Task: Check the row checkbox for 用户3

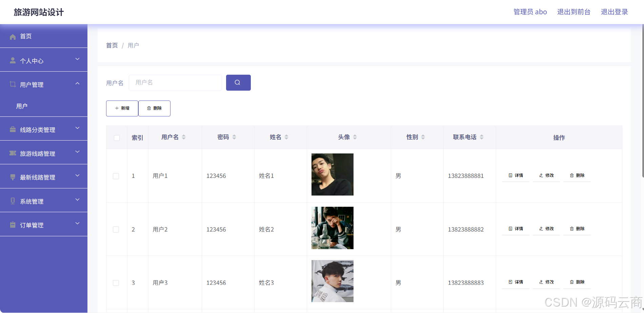Action: (116, 283)
